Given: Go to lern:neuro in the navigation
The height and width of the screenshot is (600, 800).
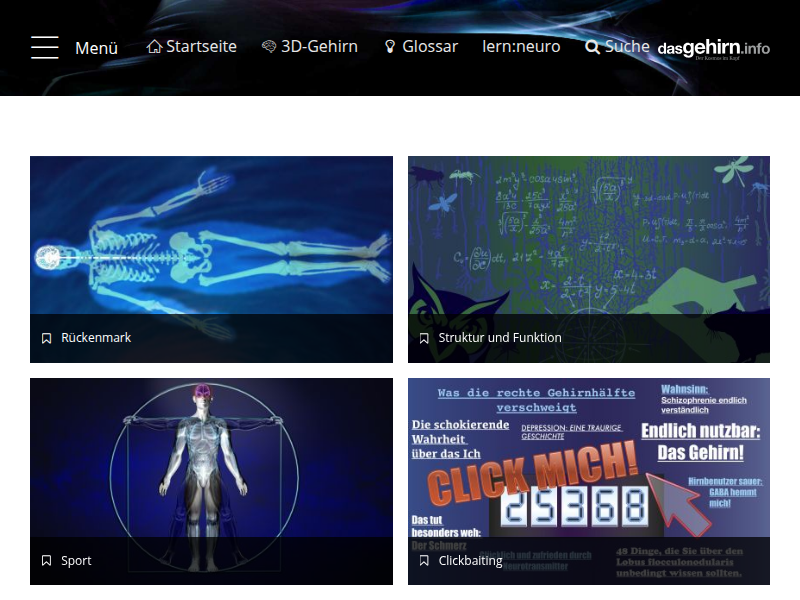Looking at the screenshot, I should tap(521, 47).
